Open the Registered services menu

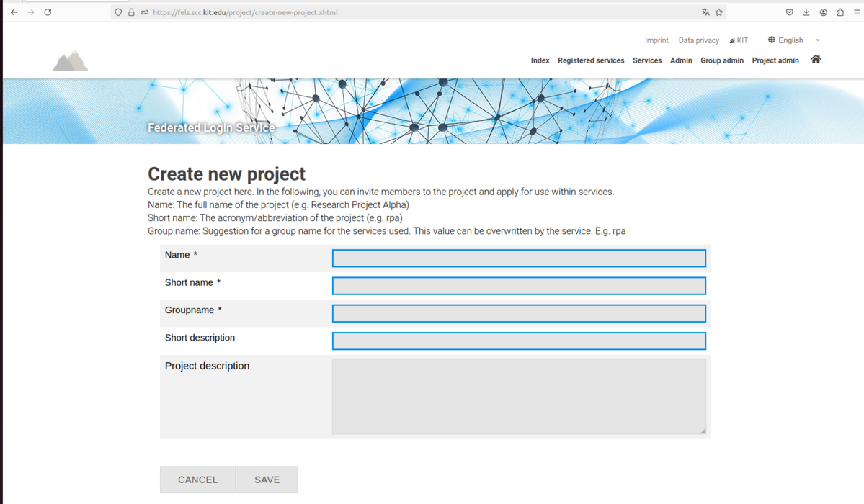point(591,60)
